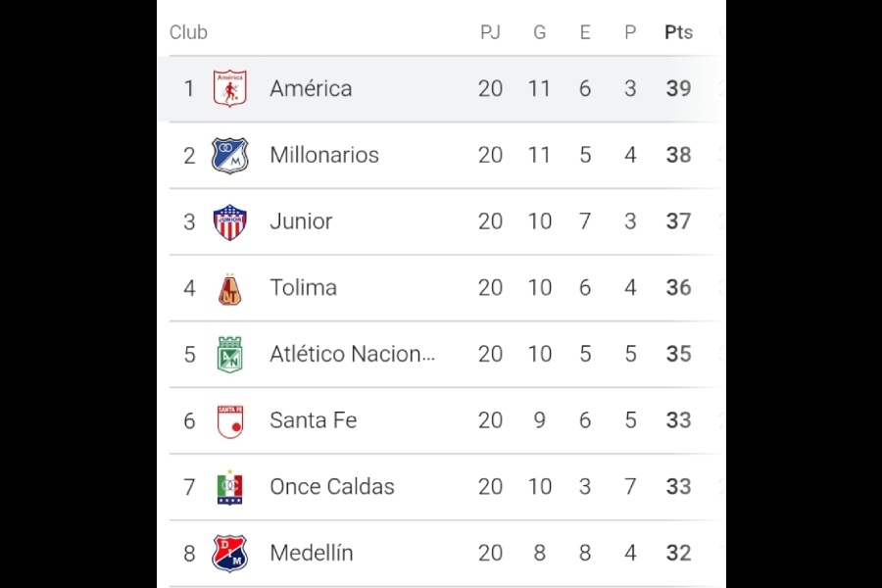Select the Pts column header
882x588 pixels.
pos(678,32)
